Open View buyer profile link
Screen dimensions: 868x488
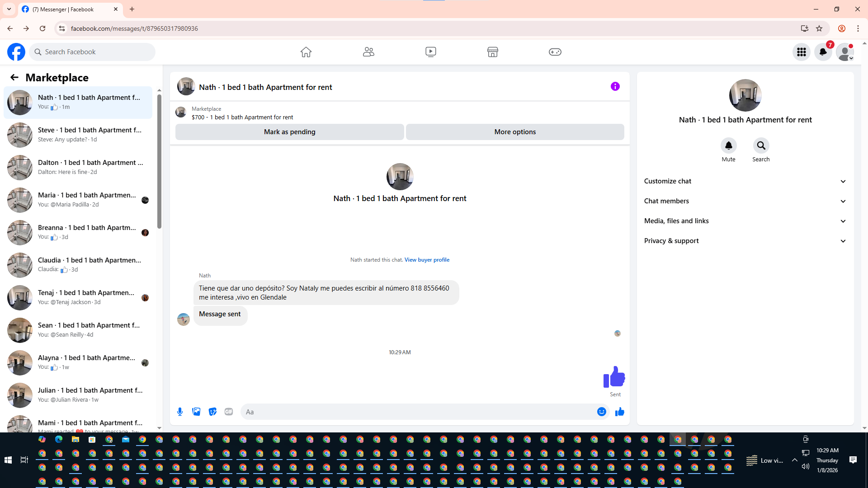point(427,260)
